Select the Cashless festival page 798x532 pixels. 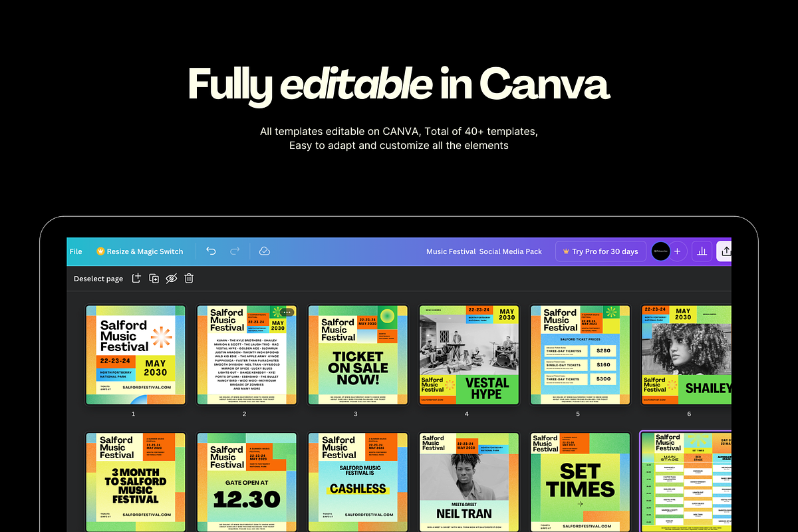tap(358, 482)
